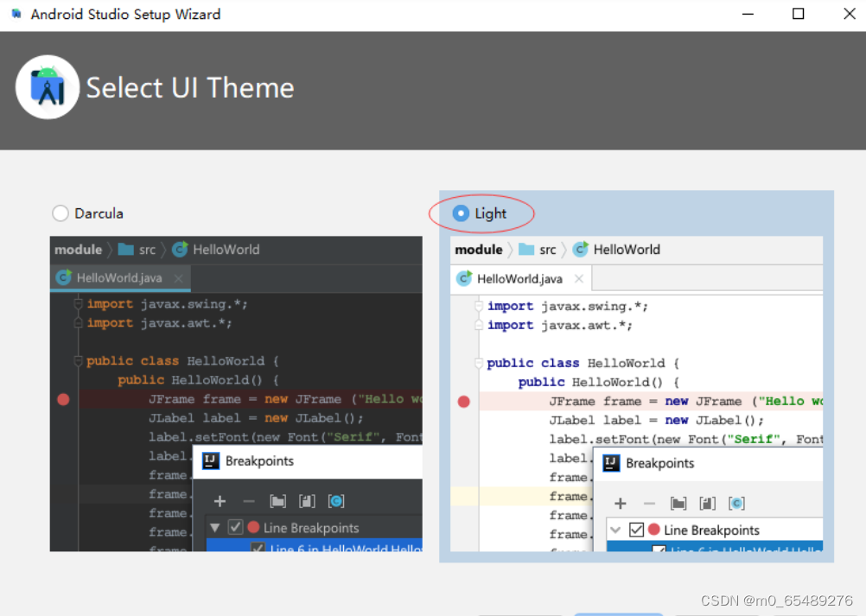Click the src folder icon in Darcula breadcrumb
This screenshot has height=616, width=866.
point(126,250)
